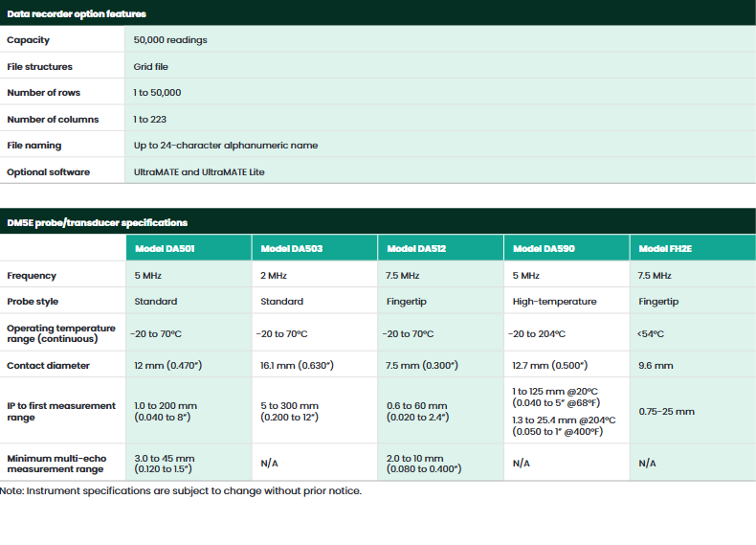This screenshot has width=756, height=545.
Task: Click the '-20 to 204°C' temperature cell
Action: [x=539, y=334]
